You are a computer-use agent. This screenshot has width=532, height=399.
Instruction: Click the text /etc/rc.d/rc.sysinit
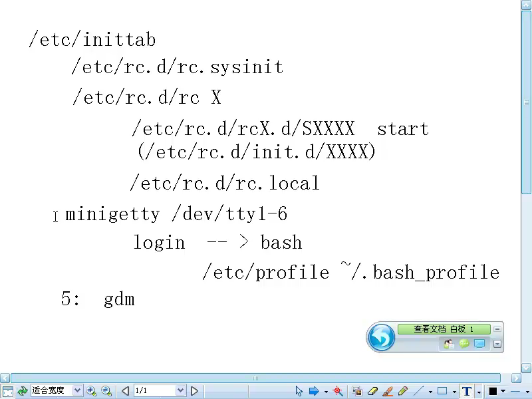point(177,66)
